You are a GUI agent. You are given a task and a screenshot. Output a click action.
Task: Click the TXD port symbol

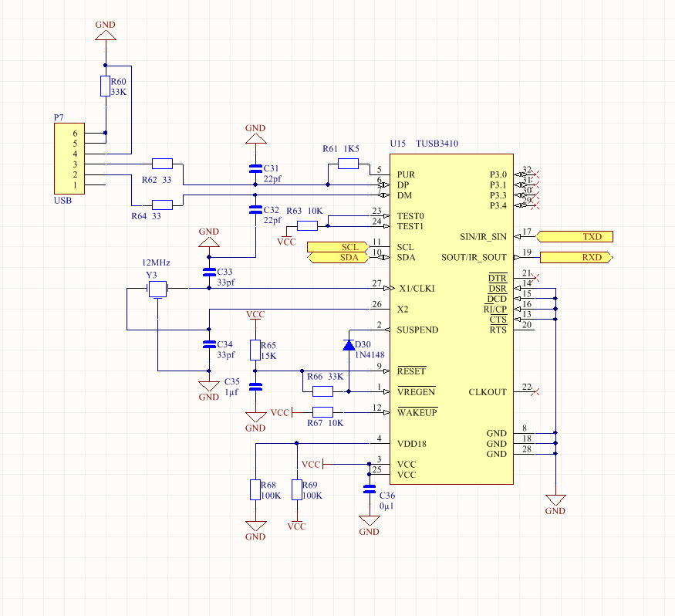point(574,236)
